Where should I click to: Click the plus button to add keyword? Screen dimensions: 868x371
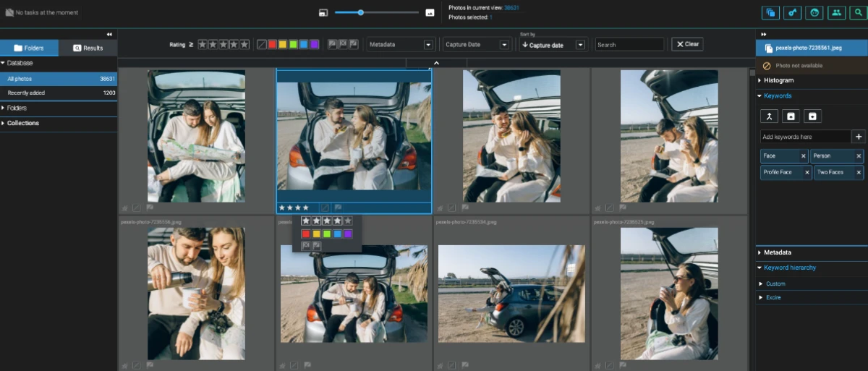click(858, 137)
